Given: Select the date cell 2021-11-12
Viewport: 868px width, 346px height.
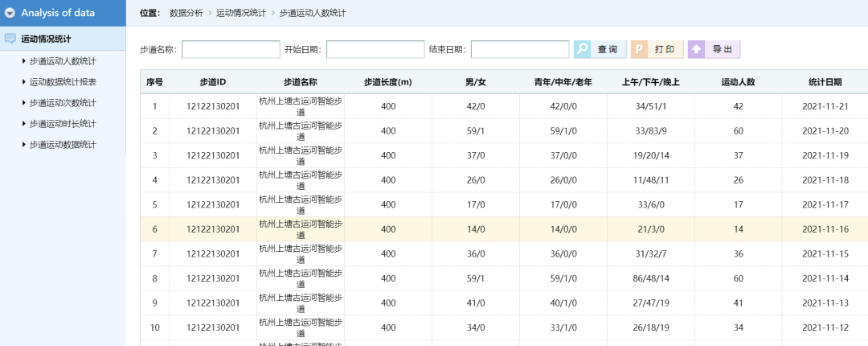Looking at the screenshot, I should click(x=825, y=327).
